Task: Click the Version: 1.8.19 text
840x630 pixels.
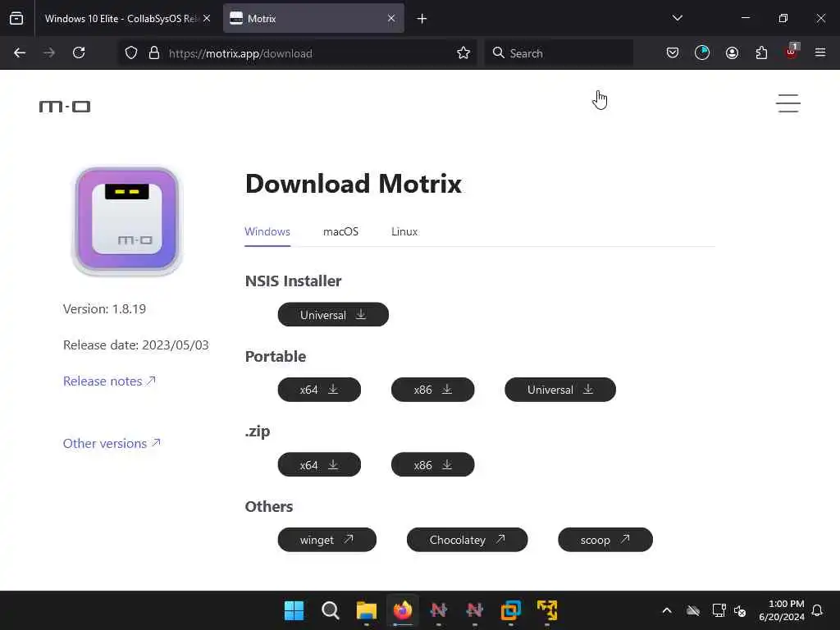Action: [104, 309]
